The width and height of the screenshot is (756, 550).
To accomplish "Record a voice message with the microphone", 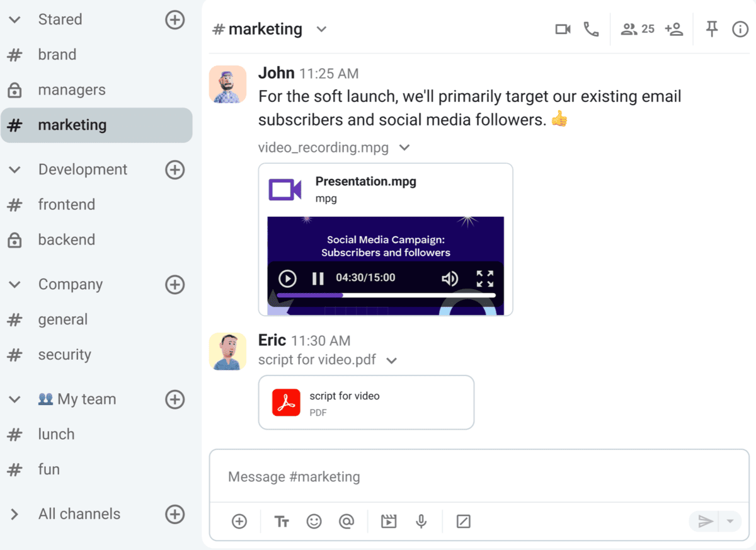I will 421,521.
